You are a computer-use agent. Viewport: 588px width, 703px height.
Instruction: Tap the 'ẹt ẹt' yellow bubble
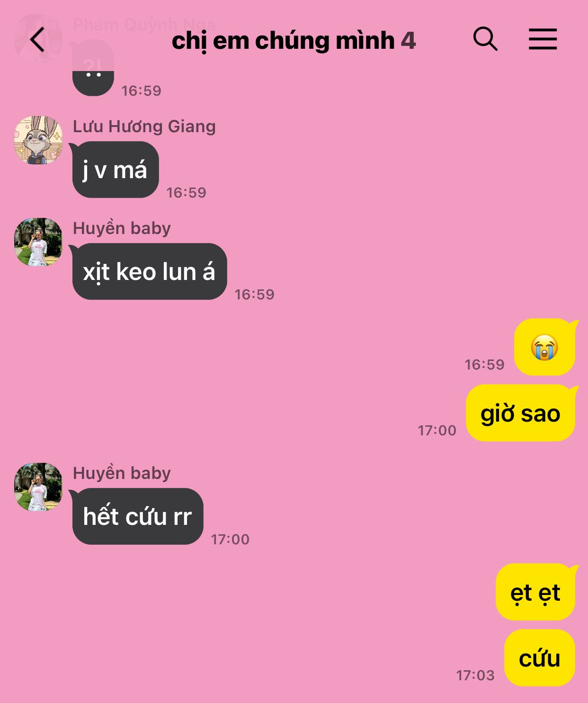(x=535, y=592)
